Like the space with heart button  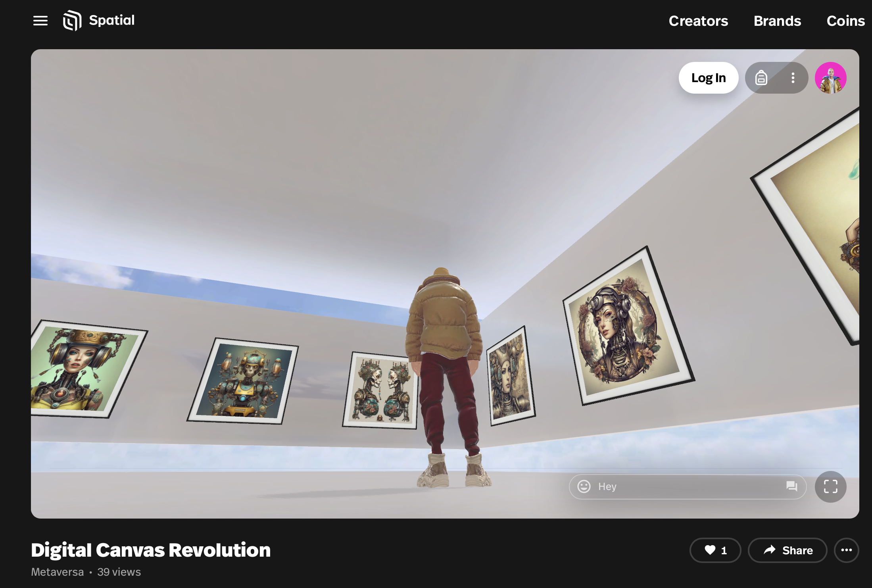715,550
